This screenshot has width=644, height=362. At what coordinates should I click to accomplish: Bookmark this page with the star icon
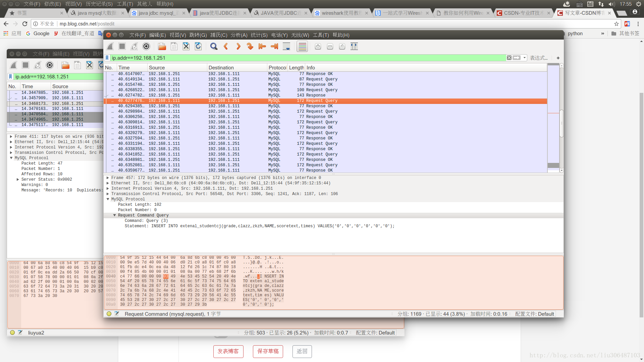pyautogui.click(x=616, y=24)
